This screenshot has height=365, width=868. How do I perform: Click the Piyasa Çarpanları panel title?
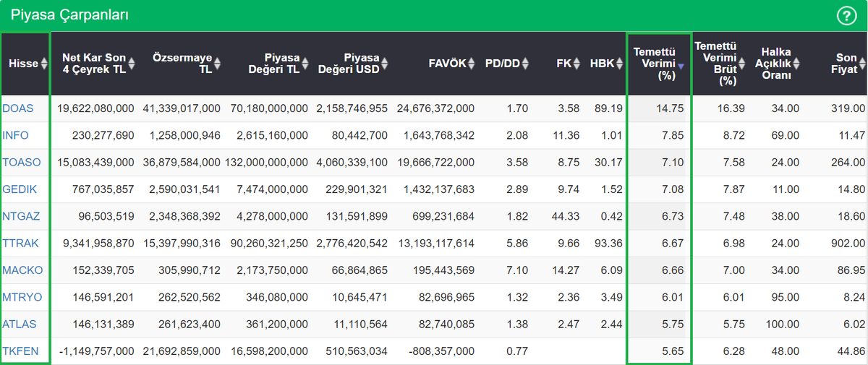tap(70, 15)
